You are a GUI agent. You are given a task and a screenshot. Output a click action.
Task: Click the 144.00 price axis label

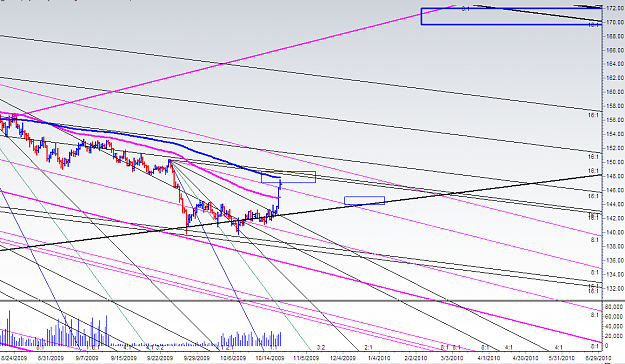tap(615, 204)
